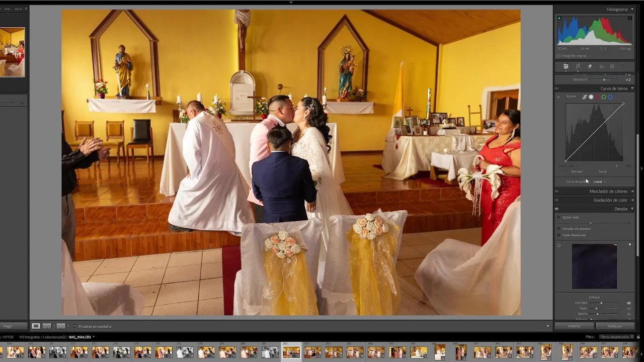Toggle Mezclador de colores panel eye
Viewport: 644px width, 362px height.
[x=556, y=191]
